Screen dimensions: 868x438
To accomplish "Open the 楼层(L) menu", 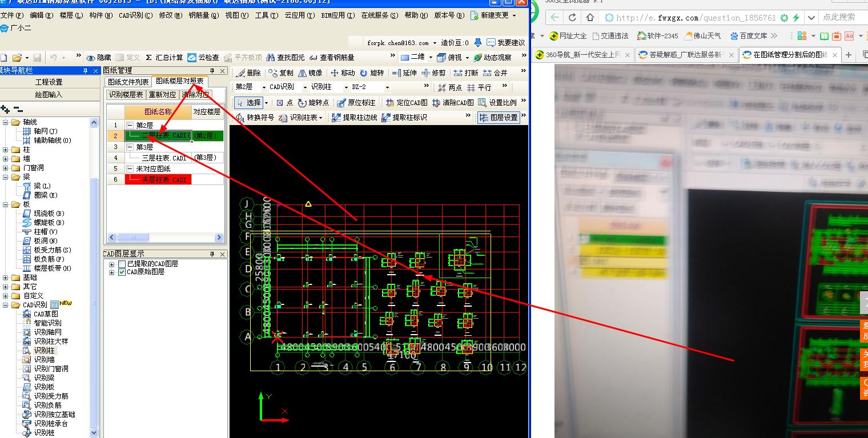I will click(70, 15).
